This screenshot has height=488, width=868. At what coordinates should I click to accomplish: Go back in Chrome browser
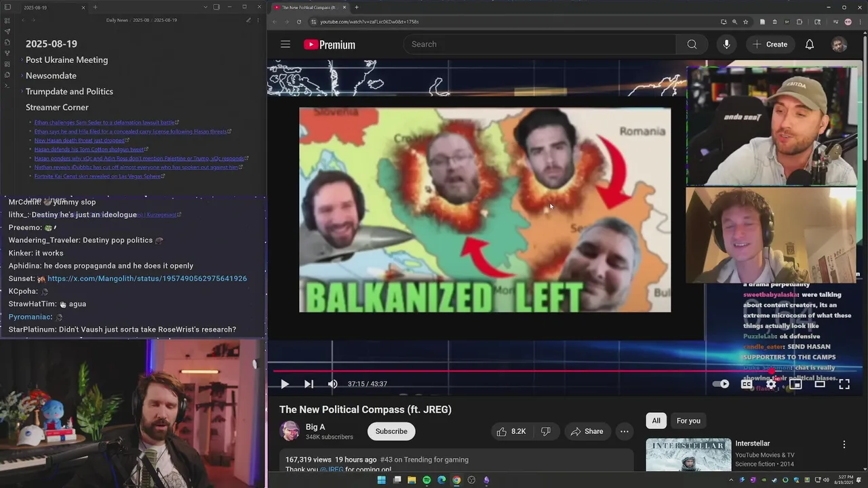[x=274, y=22]
